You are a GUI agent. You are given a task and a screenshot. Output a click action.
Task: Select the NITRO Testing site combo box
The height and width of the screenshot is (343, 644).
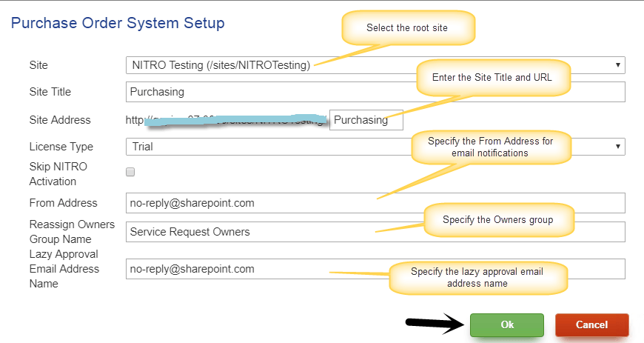point(375,65)
